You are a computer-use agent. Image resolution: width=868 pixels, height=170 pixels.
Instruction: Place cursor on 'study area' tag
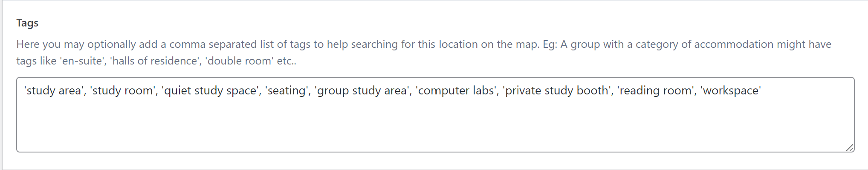click(53, 91)
